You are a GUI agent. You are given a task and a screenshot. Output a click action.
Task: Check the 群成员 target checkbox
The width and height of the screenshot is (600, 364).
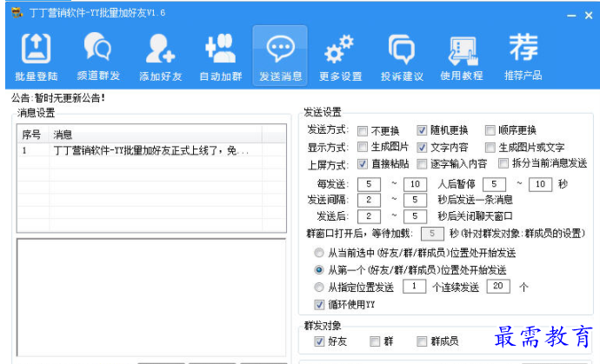[x=422, y=341]
